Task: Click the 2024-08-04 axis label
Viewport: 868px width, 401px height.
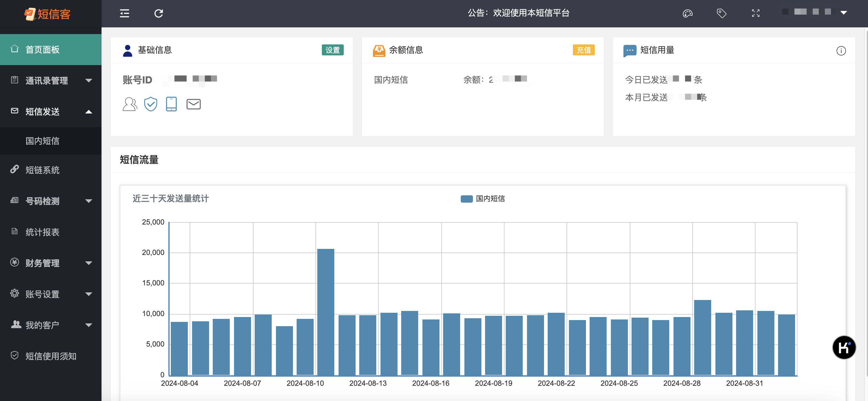Action: point(179,383)
